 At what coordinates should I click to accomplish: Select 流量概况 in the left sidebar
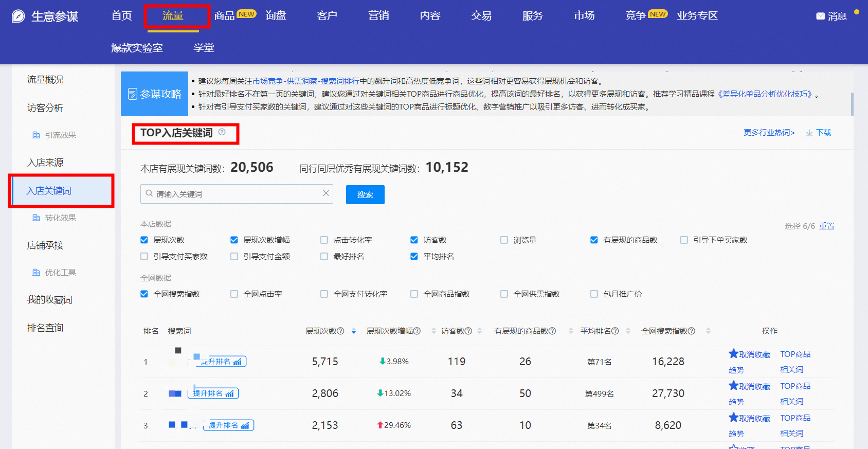[45, 80]
